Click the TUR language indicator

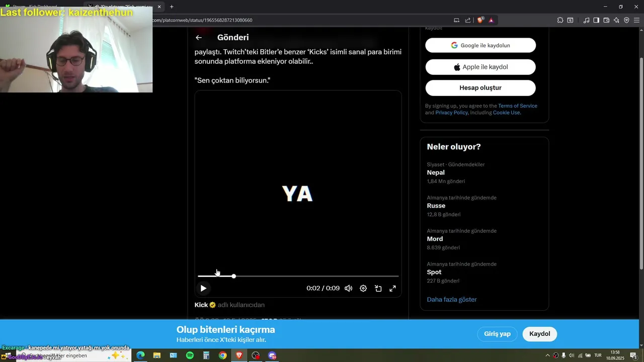click(598, 355)
